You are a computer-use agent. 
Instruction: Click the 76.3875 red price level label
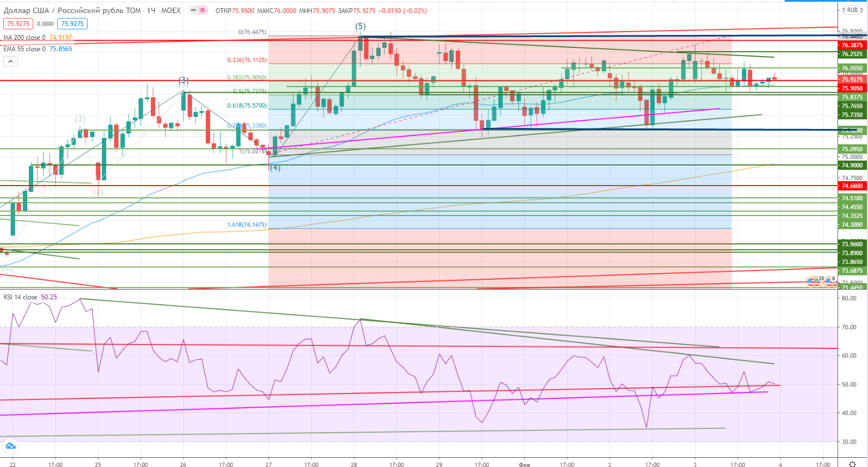(x=852, y=45)
